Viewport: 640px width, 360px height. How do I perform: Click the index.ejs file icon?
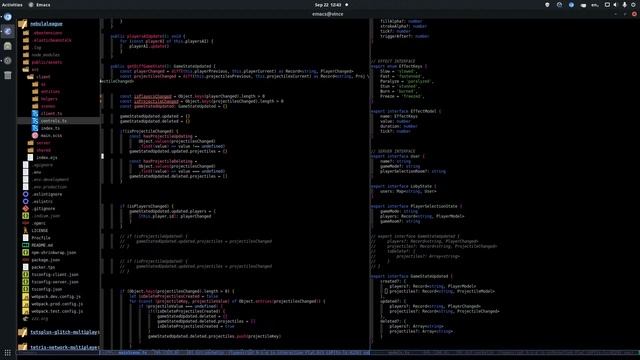point(30,158)
